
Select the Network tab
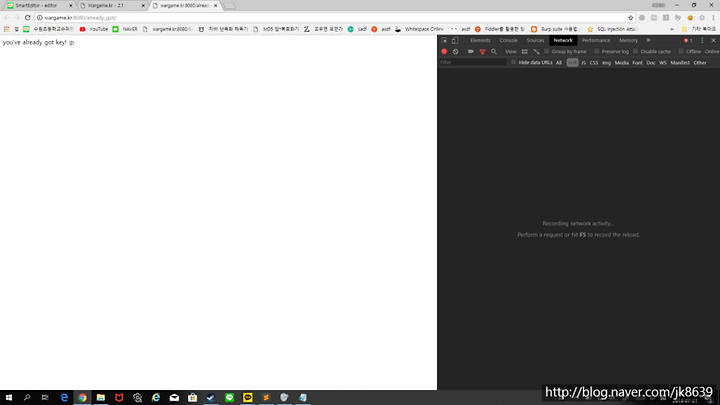563,40
